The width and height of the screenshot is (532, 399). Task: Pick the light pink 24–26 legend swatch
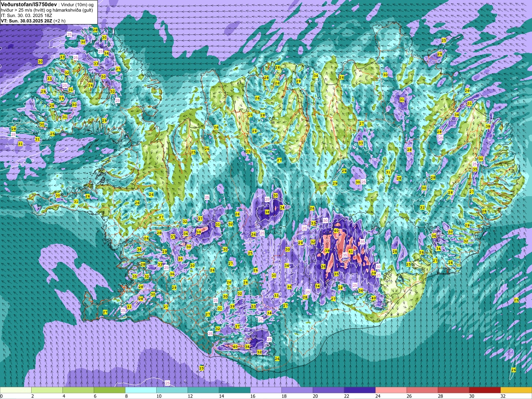coord(391,390)
